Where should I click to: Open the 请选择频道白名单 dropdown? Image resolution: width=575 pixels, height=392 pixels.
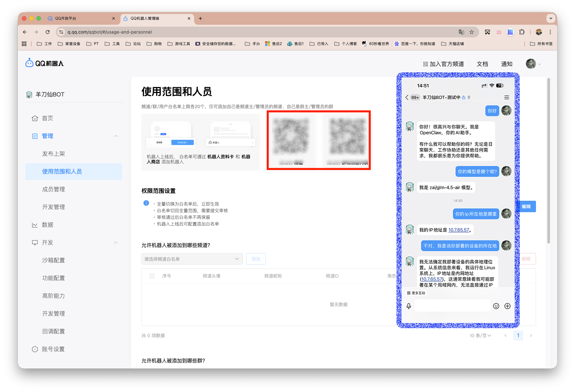[x=192, y=258]
